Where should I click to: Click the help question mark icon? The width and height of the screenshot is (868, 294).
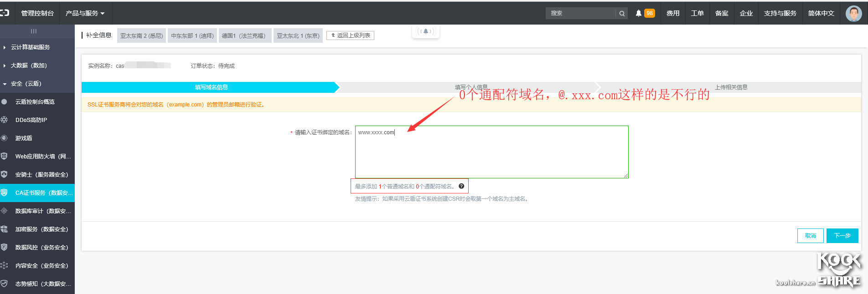[x=461, y=186]
